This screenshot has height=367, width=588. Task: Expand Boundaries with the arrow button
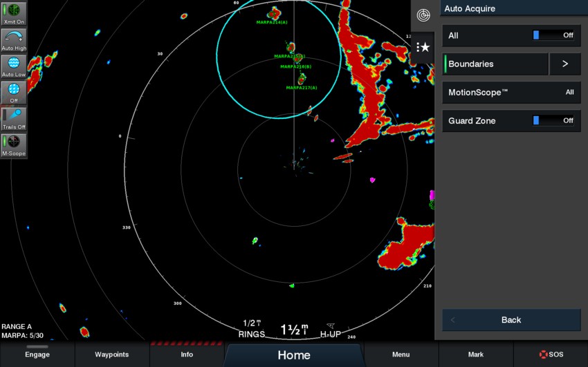tap(564, 64)
